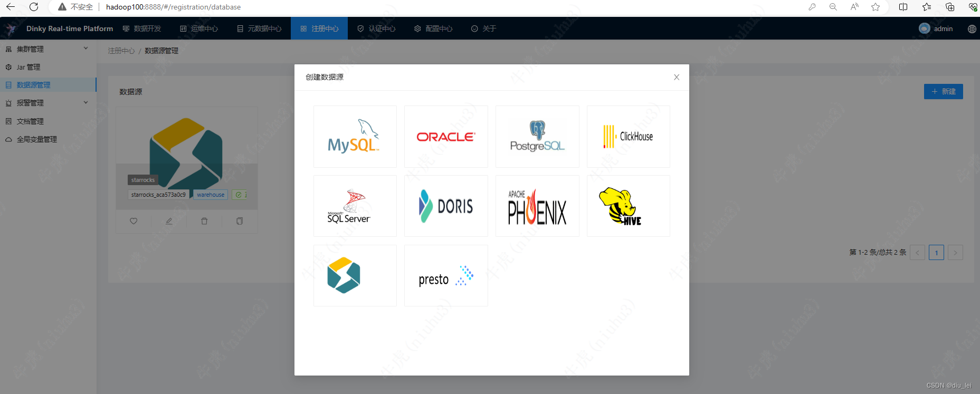Click the starrocks_aca573a0c9 name tag

158,195
